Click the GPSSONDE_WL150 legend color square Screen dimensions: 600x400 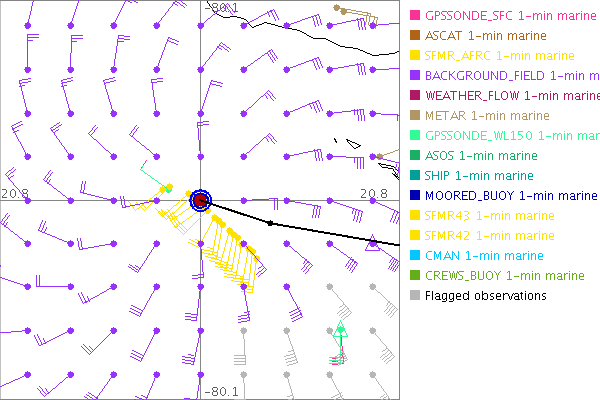[415, 136]
